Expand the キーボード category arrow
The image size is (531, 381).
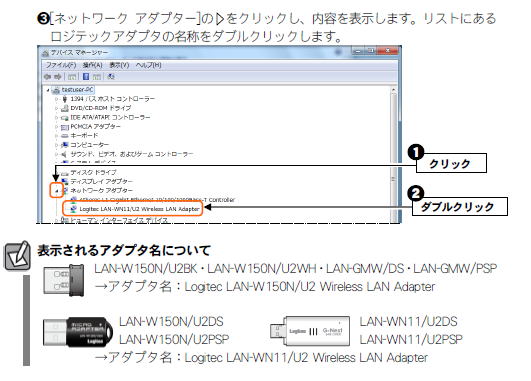tap(57, 136)
